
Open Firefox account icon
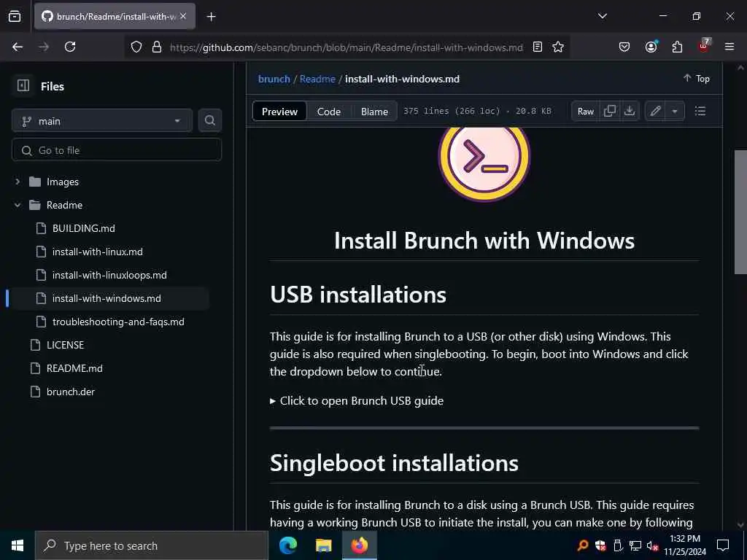[651, 47]
